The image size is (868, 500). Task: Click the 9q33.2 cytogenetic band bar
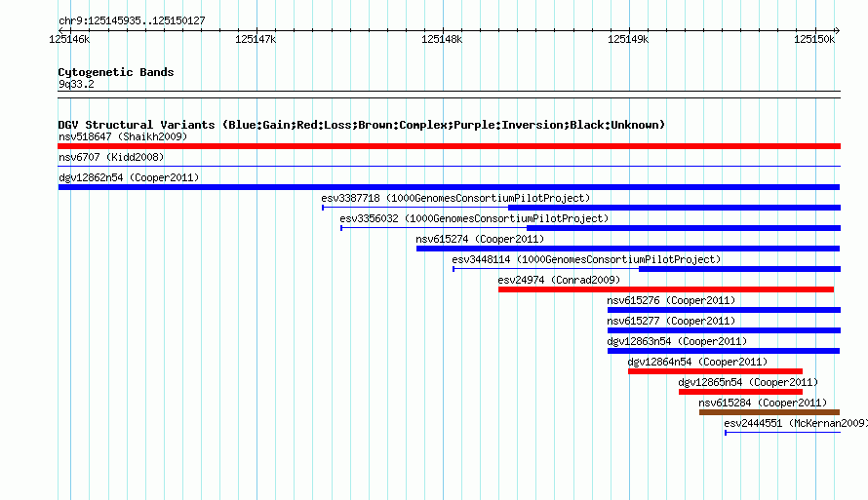pyautogui.click(x=449, y=95)
